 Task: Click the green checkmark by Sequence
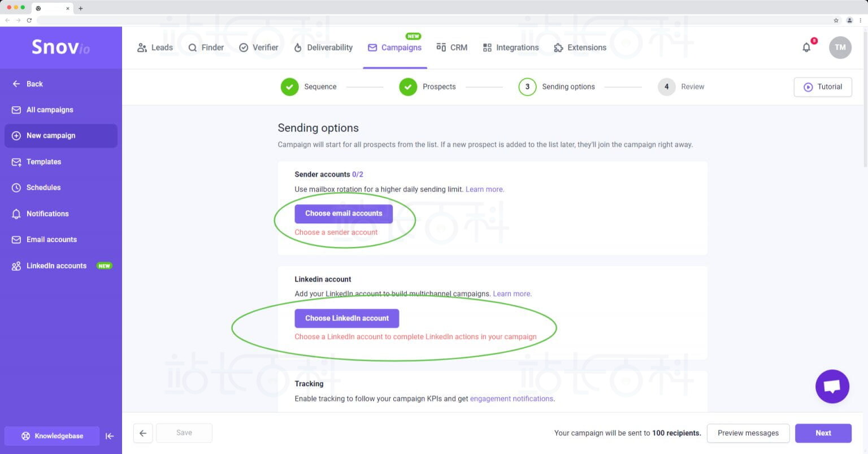[x=290, y=87]
